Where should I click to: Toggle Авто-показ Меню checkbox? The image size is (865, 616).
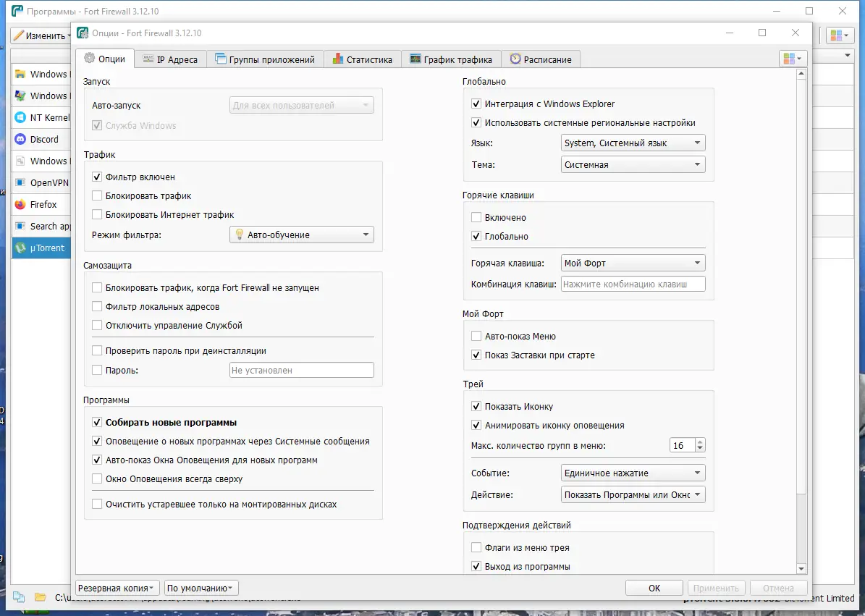[x=476, y=336]
